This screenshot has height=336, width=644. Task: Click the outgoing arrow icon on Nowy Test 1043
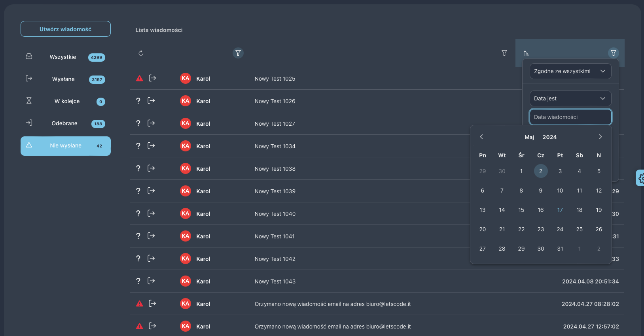pyautogui.click(x=151, y=281)
